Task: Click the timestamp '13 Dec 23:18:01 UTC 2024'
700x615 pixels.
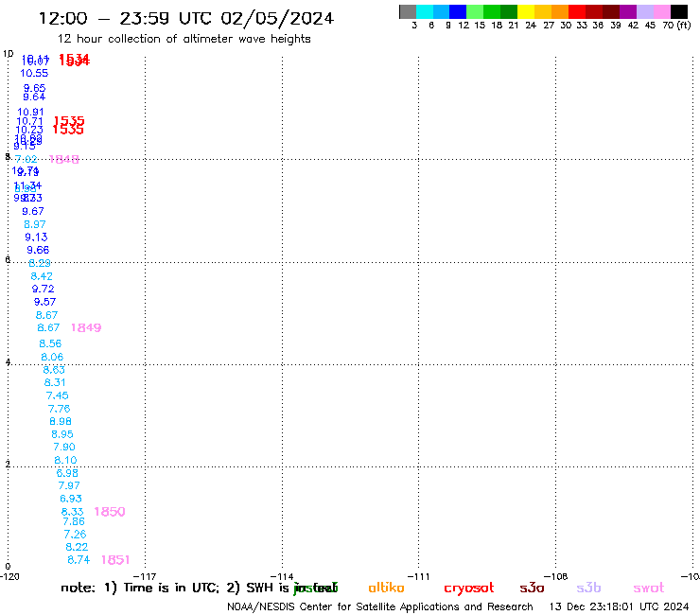Action: pyautogui.click(x=620, y=607)
